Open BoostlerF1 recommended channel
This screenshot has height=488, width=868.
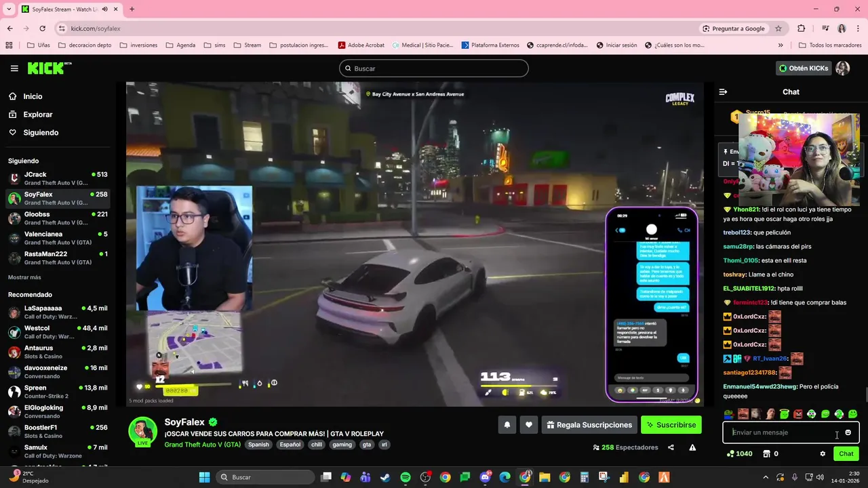(58, 432)
